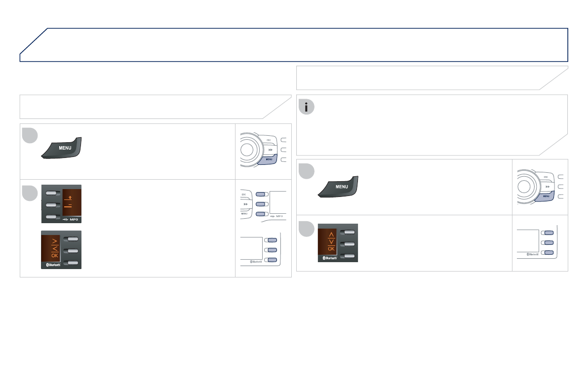The height and width of the screenshot is (392, 588).
Task: Click the orange plus symbol on the MP3 display
Action: [70, 197]
